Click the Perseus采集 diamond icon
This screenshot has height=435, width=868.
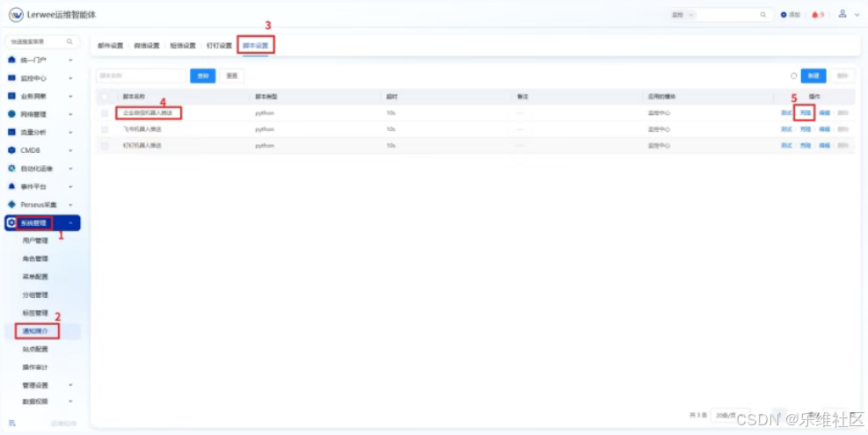pyautogui.click(x=11, y=204)
